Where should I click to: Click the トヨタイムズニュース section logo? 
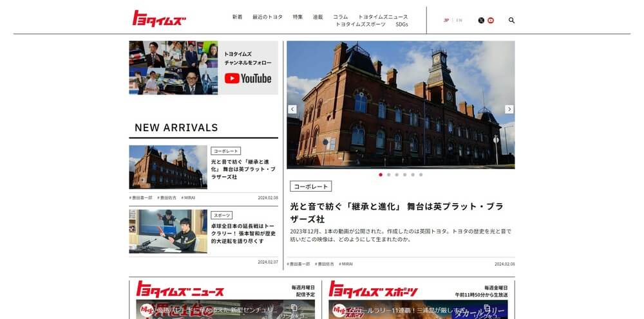180,289
